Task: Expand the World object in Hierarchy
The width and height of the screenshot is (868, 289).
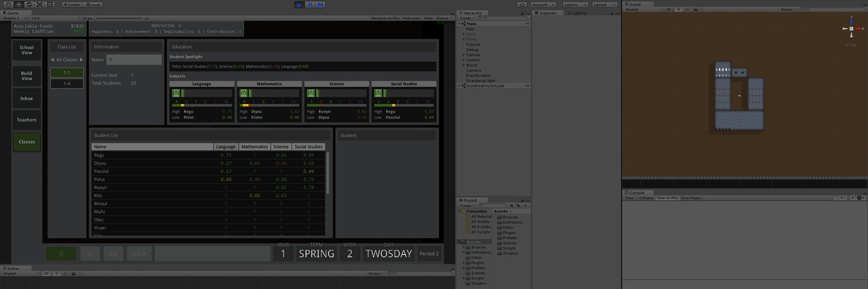Action: (464, 65)
